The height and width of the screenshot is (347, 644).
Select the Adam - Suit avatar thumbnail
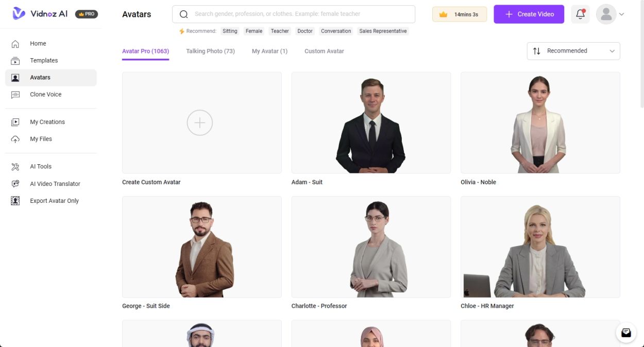(370, 123)
